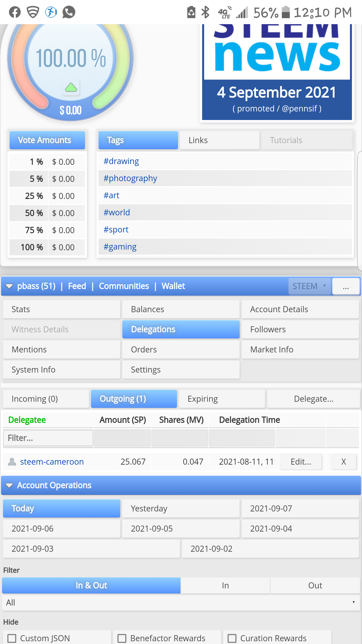
Task: Open the Facebook notification icon
Action: click(15, 12)
